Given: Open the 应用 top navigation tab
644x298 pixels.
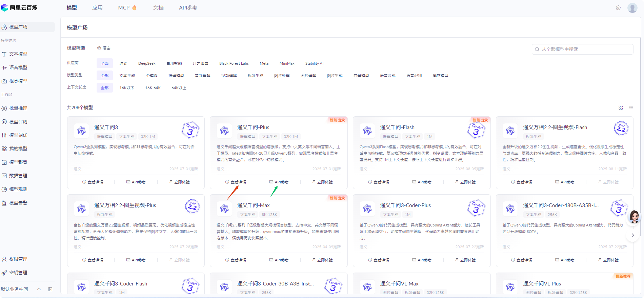Looking at the screenshot, I should tap(98, 8).
